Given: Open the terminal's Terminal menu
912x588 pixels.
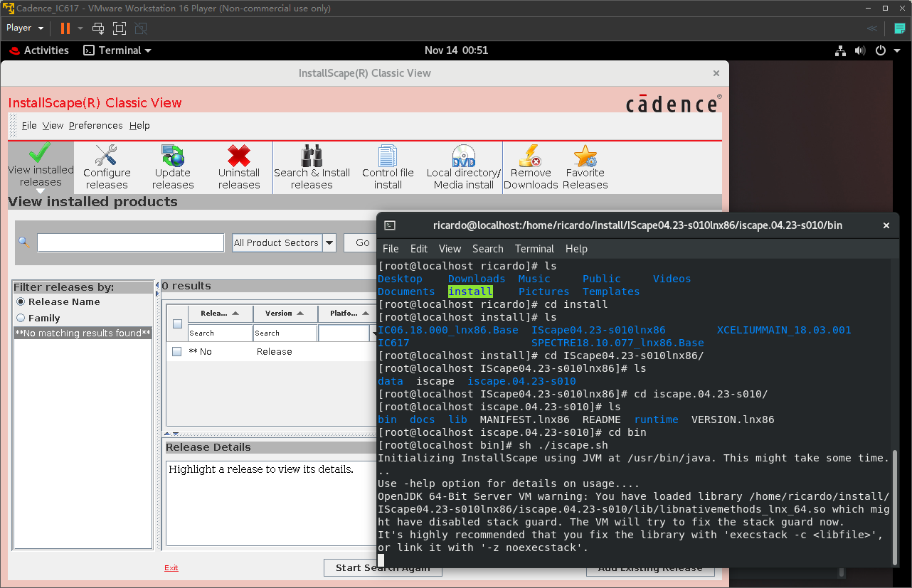Looking at the screenshot, I should point(535,249).
